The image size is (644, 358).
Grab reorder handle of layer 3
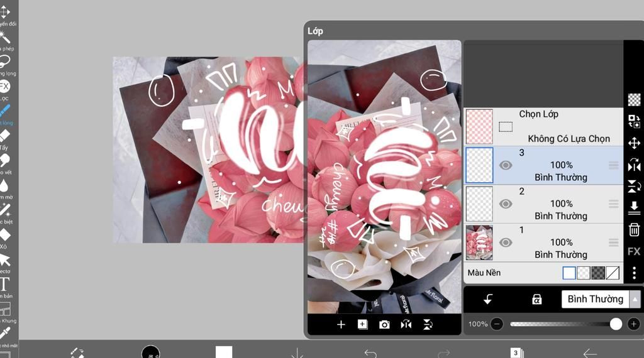click(614, 165)
